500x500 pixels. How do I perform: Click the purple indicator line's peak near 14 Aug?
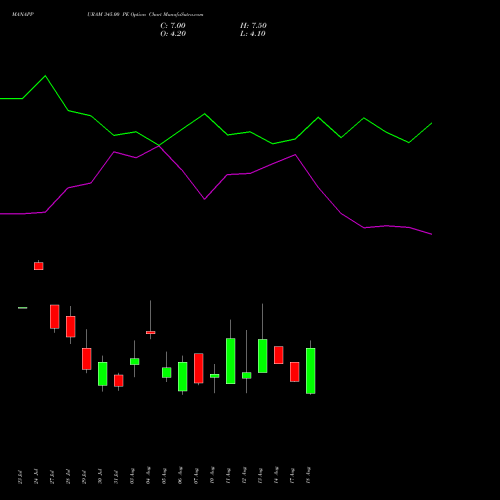[x=295, y=155]
